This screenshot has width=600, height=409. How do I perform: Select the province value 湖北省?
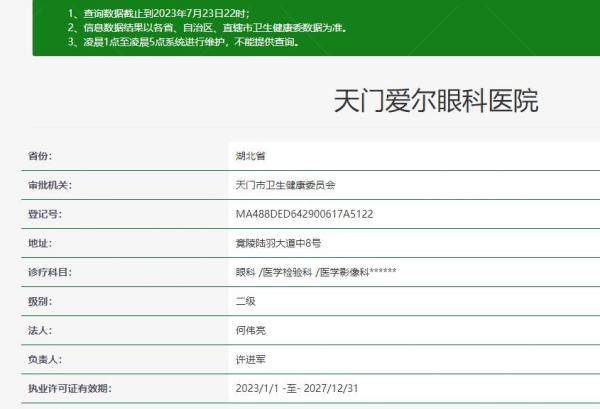tap(250, 156)
